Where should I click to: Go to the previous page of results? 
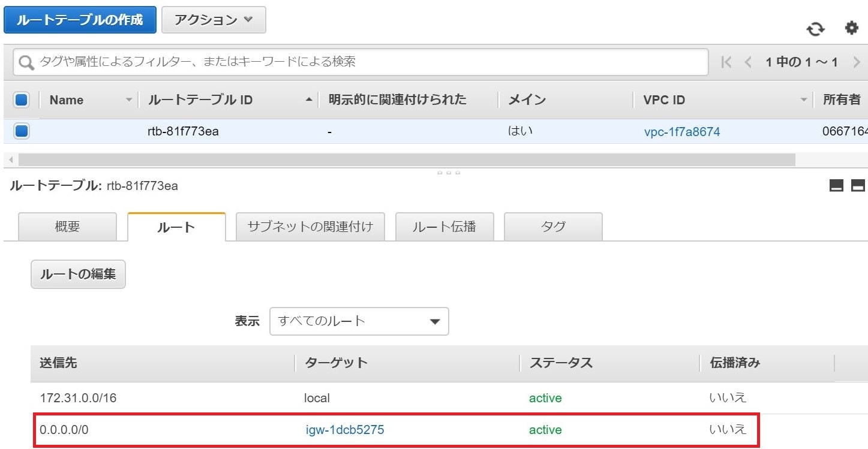[748, 62]
